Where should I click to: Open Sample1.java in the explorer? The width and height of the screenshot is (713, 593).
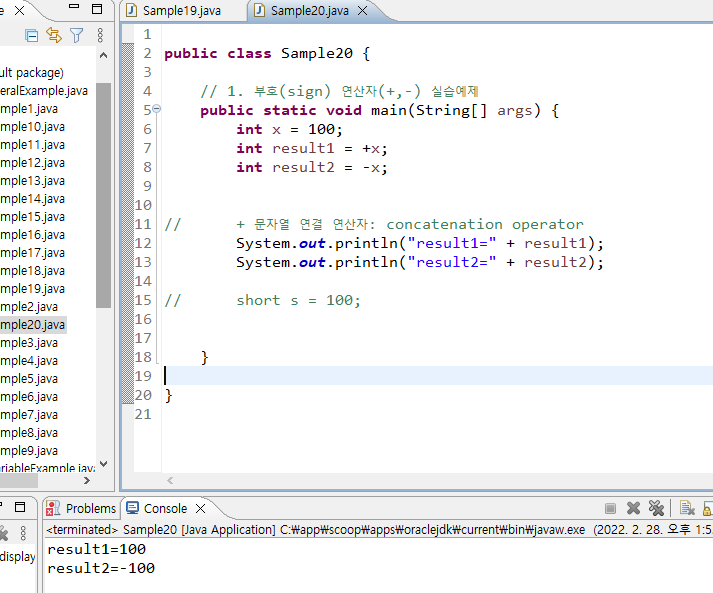(29, 109)
